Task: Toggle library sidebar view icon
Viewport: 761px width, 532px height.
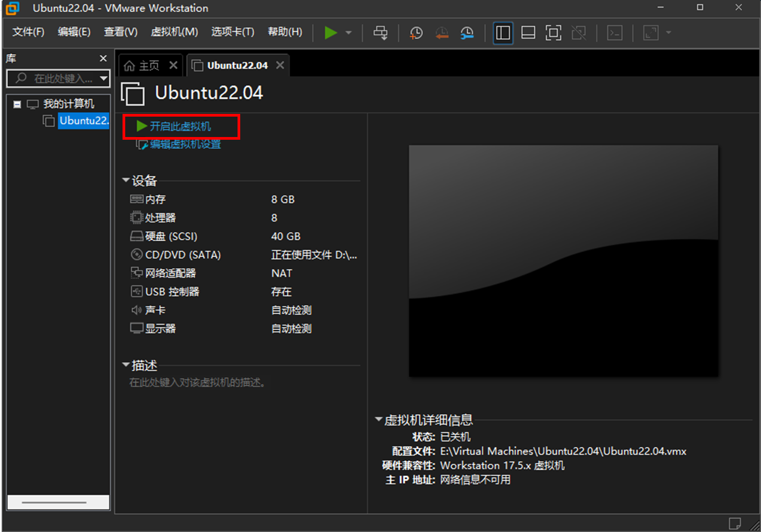Action: 503,33
